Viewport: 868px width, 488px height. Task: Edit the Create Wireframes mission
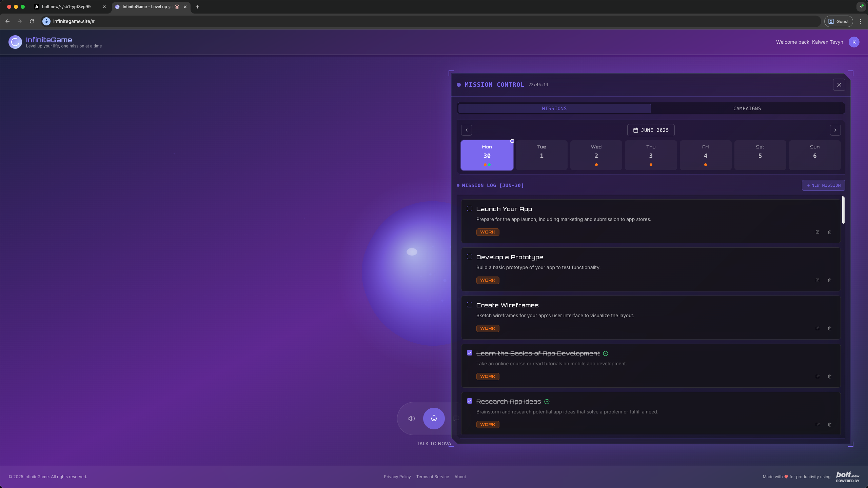pyautogui.click(x=817, y=328)
